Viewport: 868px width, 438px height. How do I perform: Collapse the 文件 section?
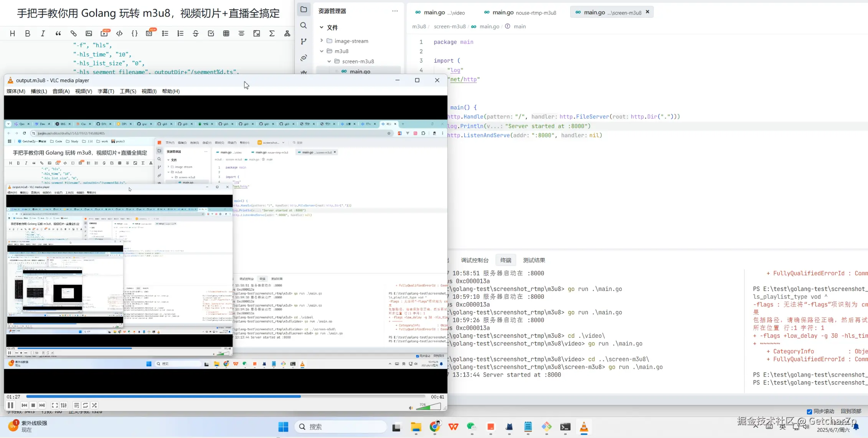click(322, 28)
